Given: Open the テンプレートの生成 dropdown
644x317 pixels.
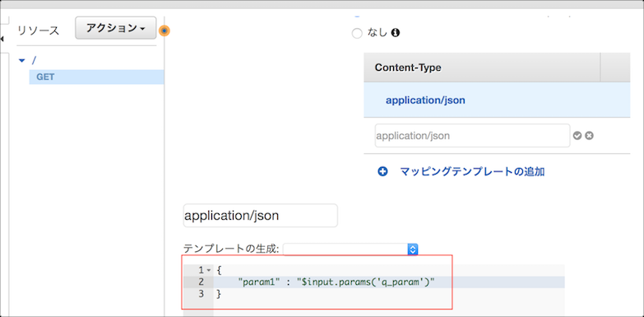Looking at the screenshot, I should click(x=350, y=249).
